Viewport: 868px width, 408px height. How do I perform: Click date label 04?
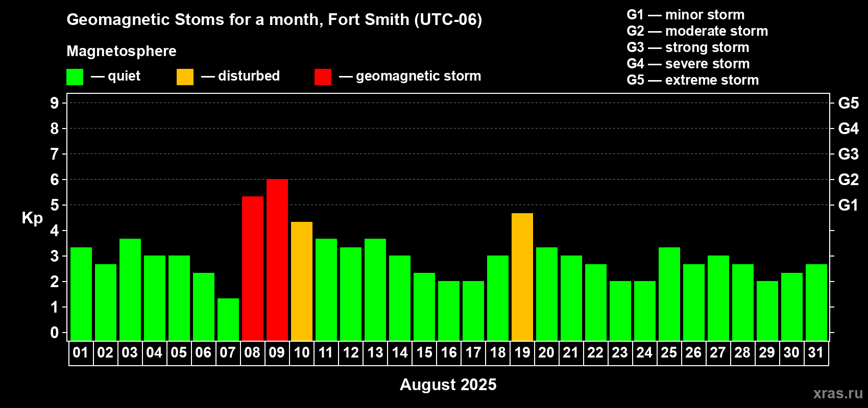(154, 352)
